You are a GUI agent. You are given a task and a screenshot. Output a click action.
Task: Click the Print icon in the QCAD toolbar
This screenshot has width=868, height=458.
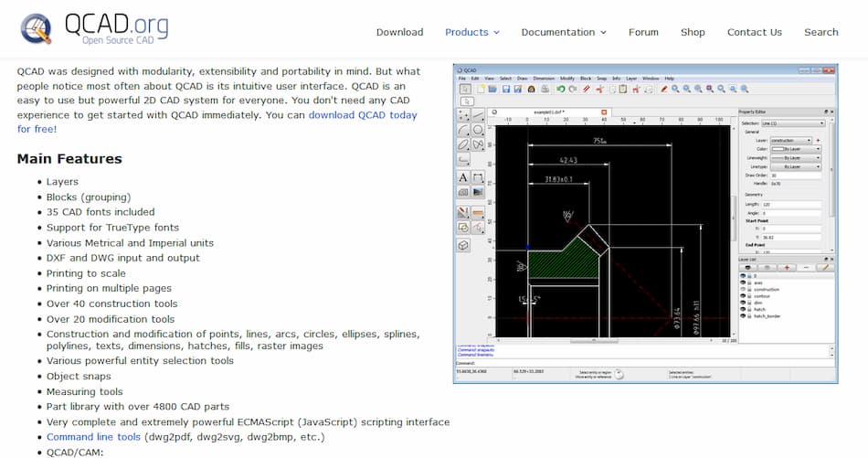click(x=545, y=89)
